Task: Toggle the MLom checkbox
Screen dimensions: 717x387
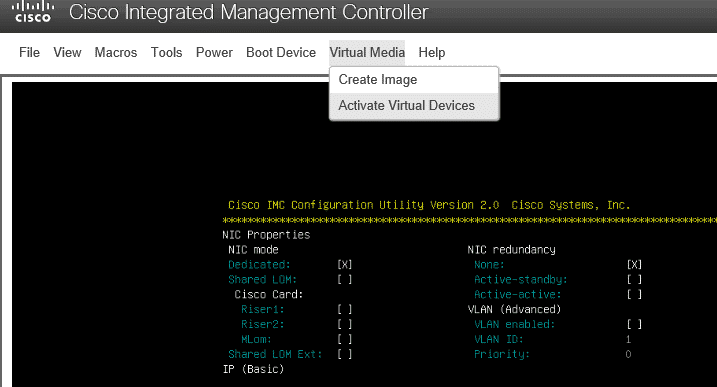Action: [345, 339]
